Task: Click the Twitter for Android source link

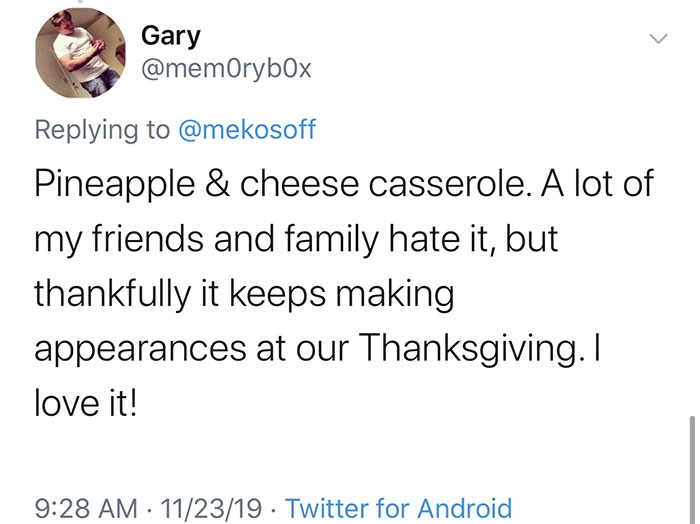Action: point(398,508)
